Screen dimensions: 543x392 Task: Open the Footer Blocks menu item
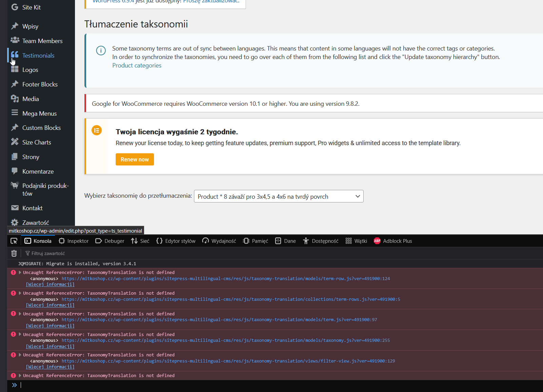pyautogui.click(x=40, y=84)
